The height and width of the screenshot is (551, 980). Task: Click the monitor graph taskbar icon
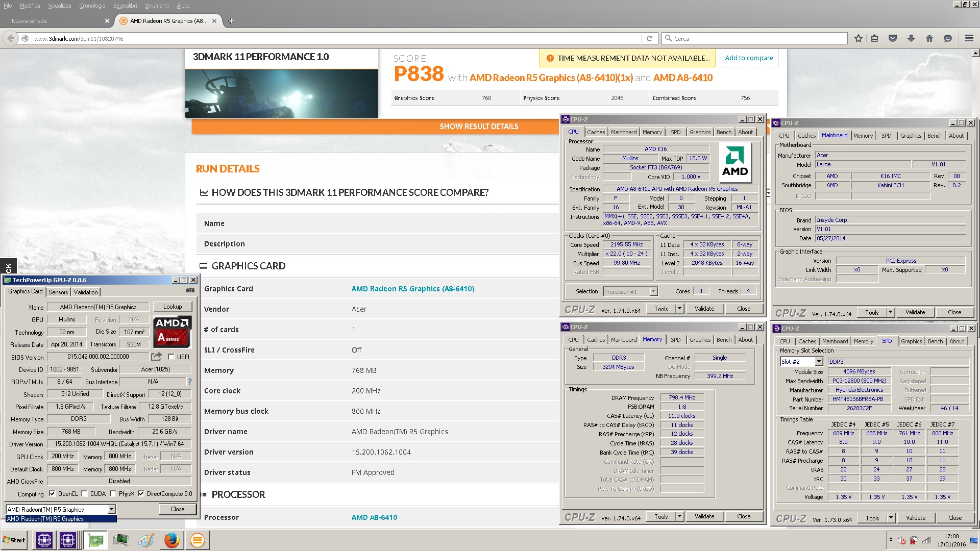pos(120,540)
